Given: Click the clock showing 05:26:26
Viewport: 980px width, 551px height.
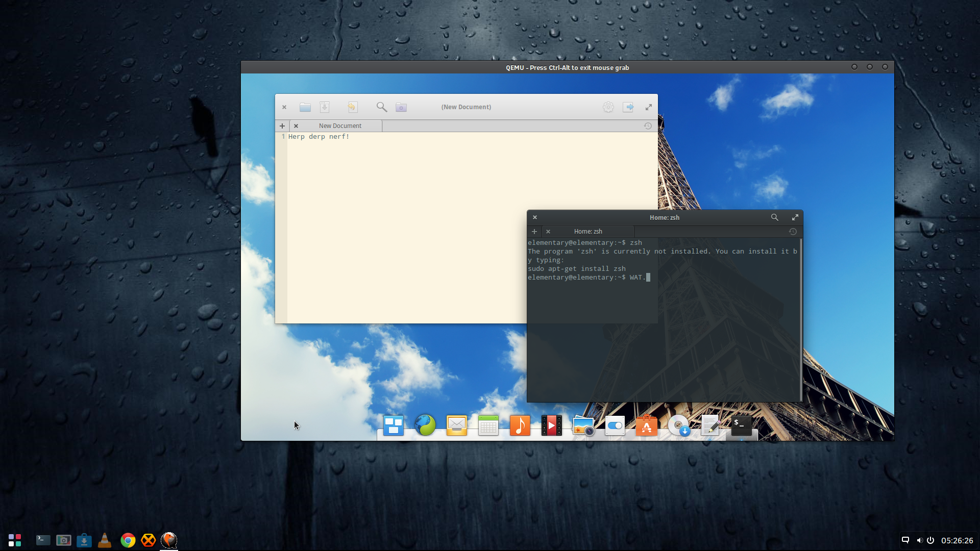Looking at the screenshot, I should click(x=957, y=540).
